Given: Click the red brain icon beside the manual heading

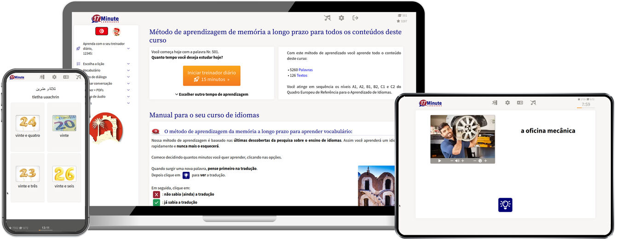Looking at the screenshot, I should pyautogui.click(x=155, y=131).
